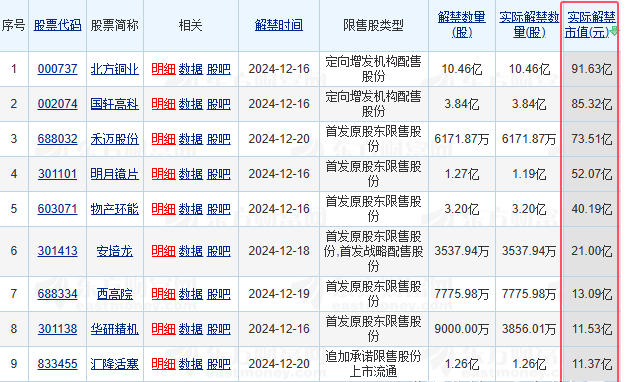
Task: Click the green sort arrow on 实际解禁市值 header
Action: point(613,32)
